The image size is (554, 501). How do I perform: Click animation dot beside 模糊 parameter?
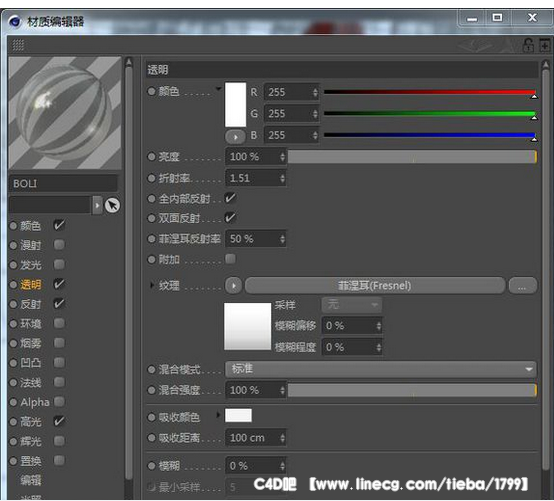pos(152,466)
